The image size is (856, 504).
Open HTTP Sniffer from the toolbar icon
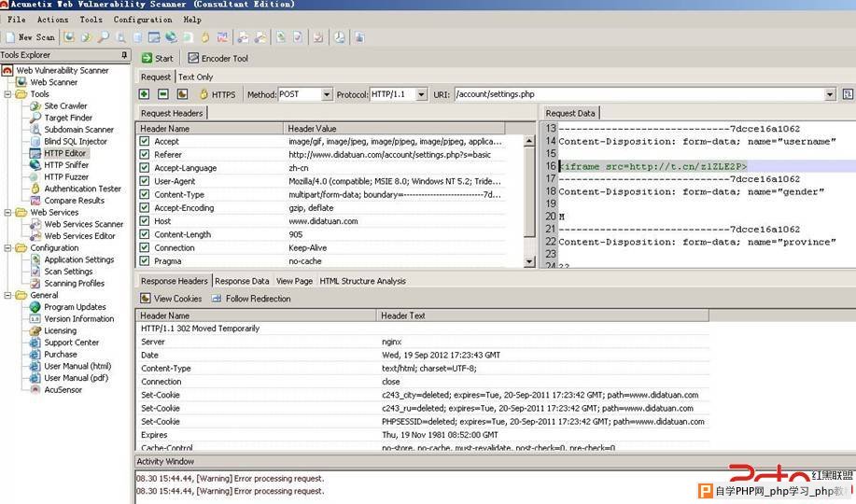[x=172, y=37]
